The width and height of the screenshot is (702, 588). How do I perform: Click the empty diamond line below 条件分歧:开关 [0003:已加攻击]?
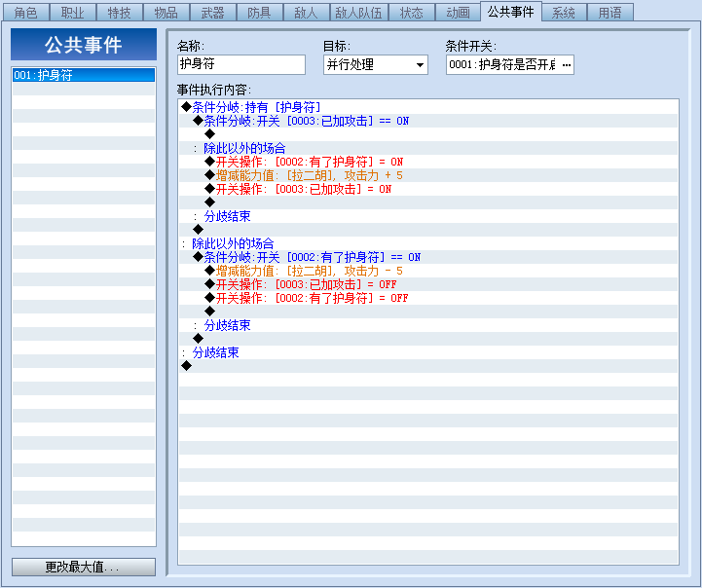click(x=428, y=134)
